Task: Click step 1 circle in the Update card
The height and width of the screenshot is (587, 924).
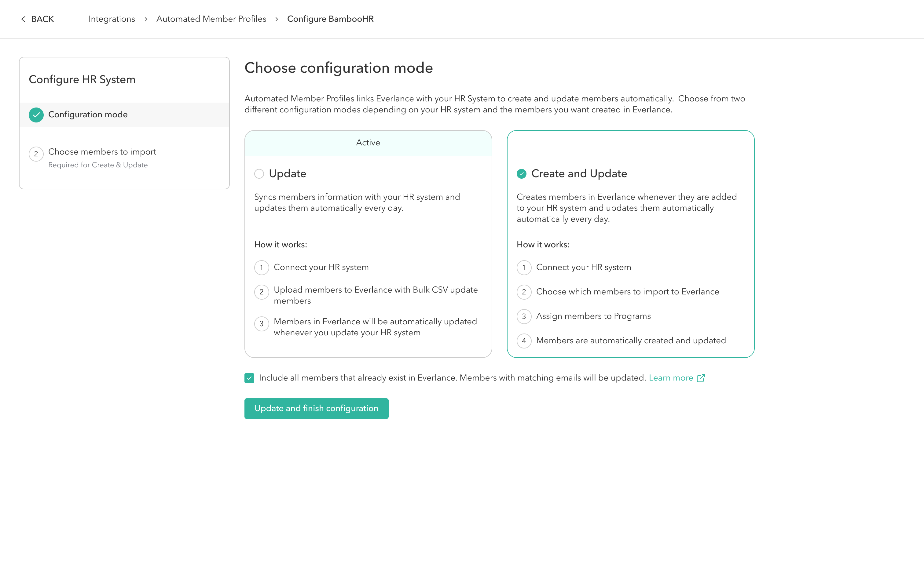Action: pyautogui.click(x=261, y=268)
